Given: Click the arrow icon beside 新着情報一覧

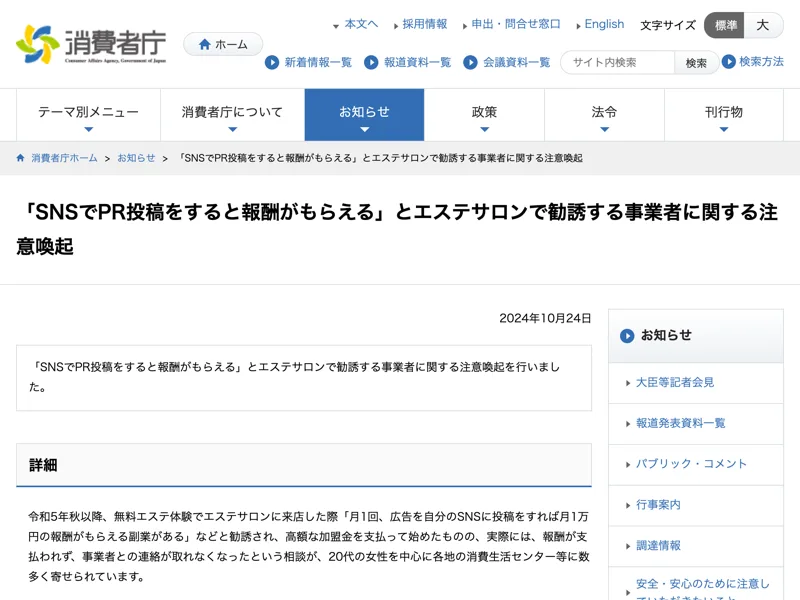Looking at the screenshot, I should tap(272, 62).
